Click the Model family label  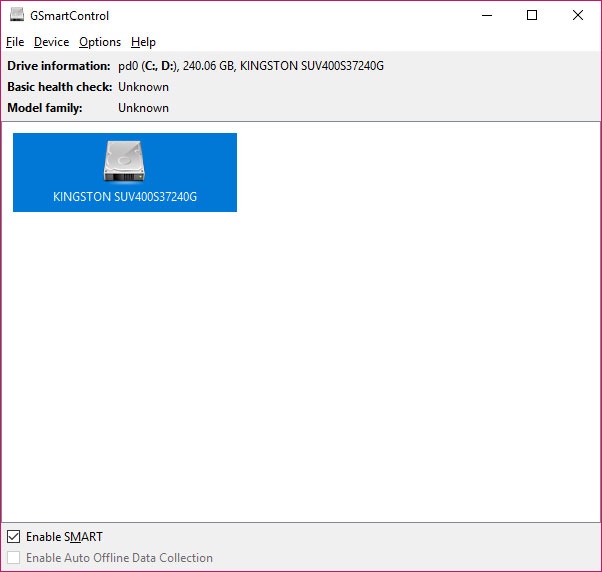45,108
